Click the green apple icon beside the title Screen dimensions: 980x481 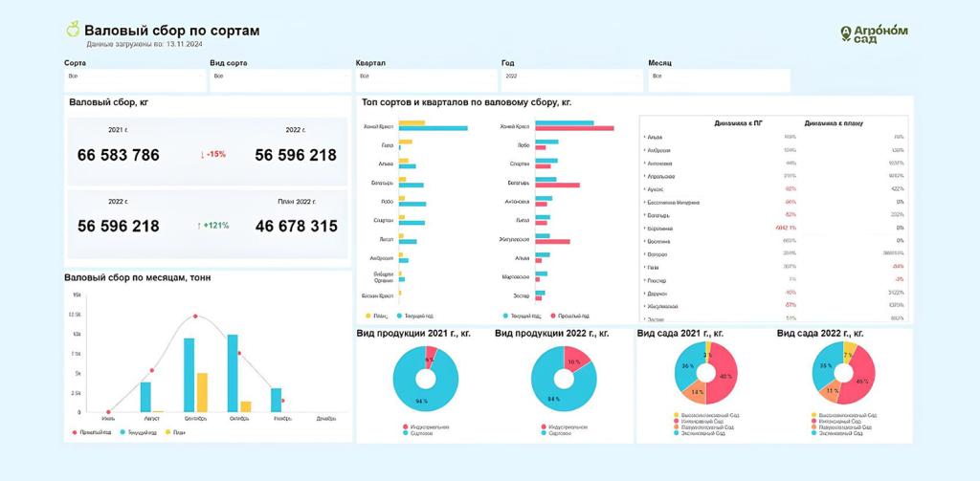click(x=73, y=30)
